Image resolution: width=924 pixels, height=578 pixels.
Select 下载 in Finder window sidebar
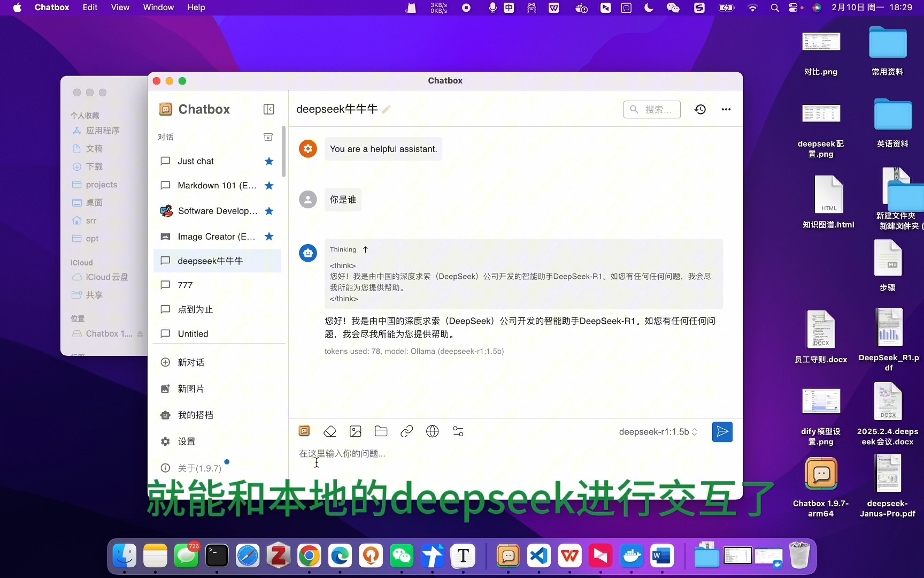94,166
